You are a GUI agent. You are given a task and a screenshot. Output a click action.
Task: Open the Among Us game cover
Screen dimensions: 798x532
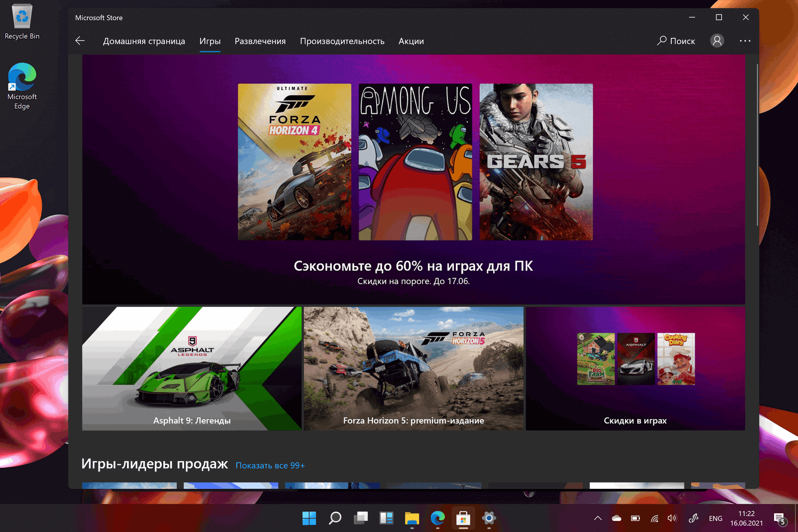tap(415, 162)
